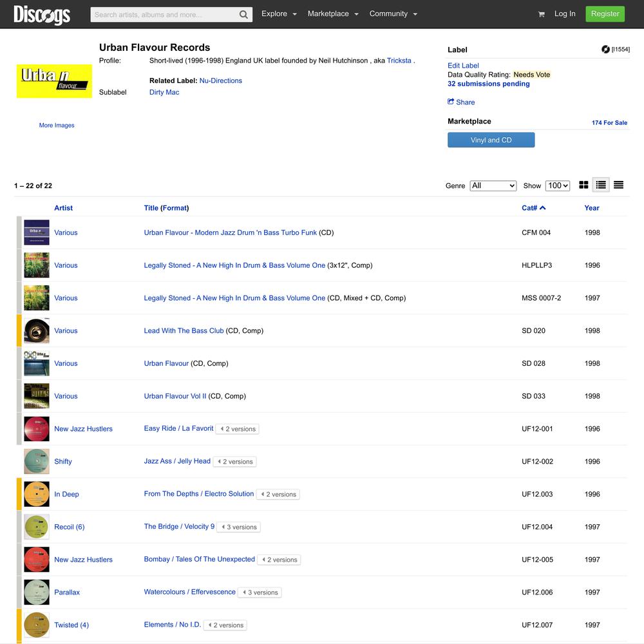Open the 174 For Sale link
Image resolution: width=644 pixels, height=644 pixels.
[x=609, y=123]
